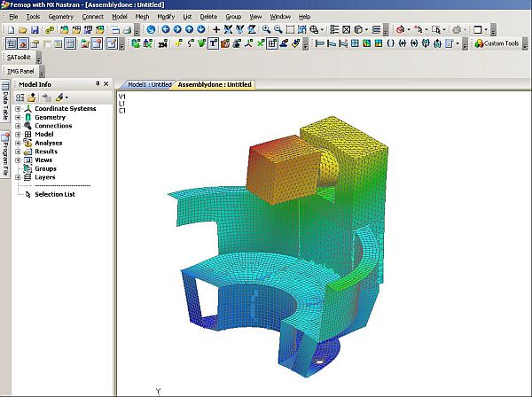Open the cube view orientation dropdown
This screenshot has width=532, height=397.
pos(367,30)
